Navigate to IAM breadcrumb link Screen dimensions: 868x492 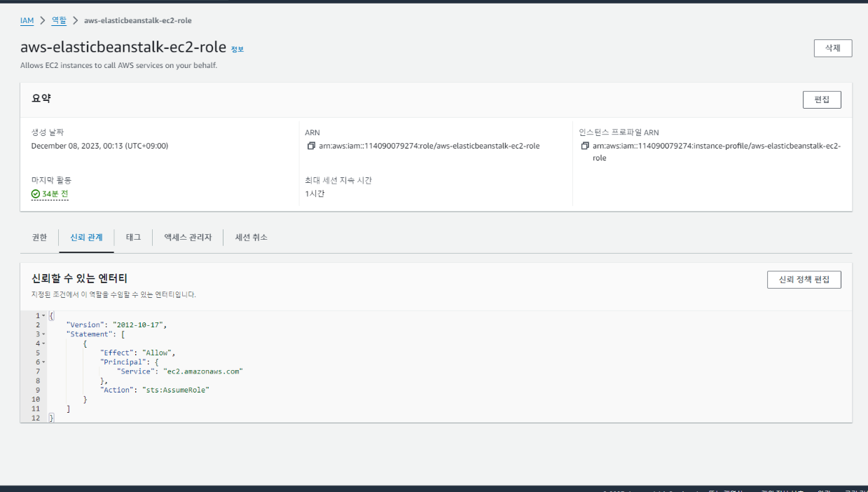[27, 20]
